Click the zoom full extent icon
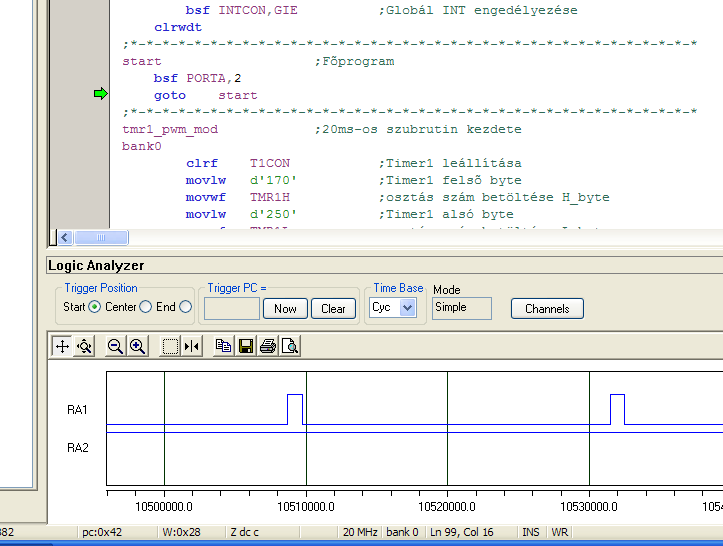The image size is (723, 546). [x=85, y=346]
